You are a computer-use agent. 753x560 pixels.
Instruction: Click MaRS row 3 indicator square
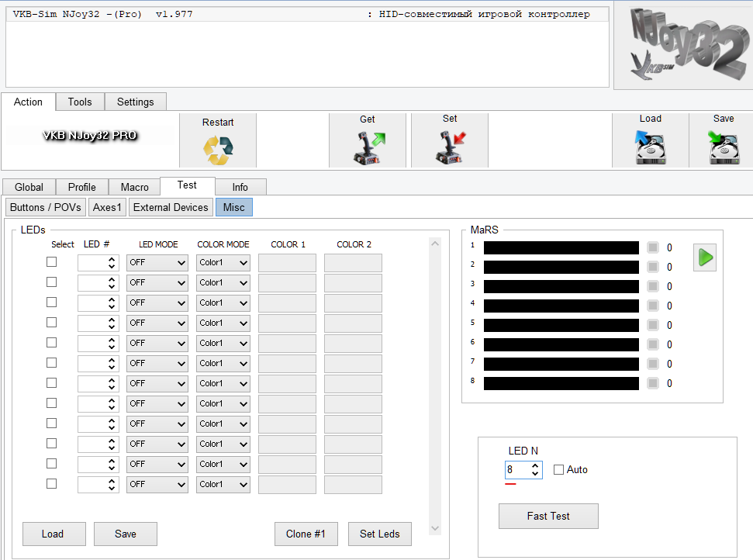(653, 286)
